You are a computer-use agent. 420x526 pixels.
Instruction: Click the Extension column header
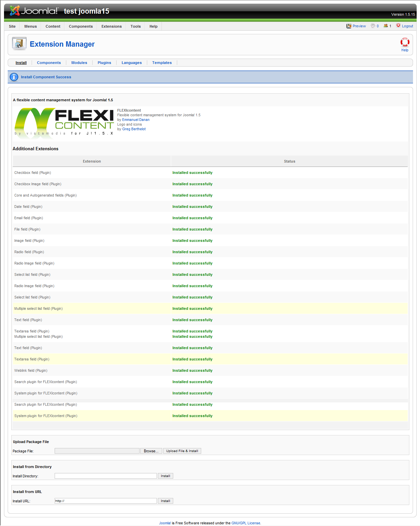coord(92,161)
